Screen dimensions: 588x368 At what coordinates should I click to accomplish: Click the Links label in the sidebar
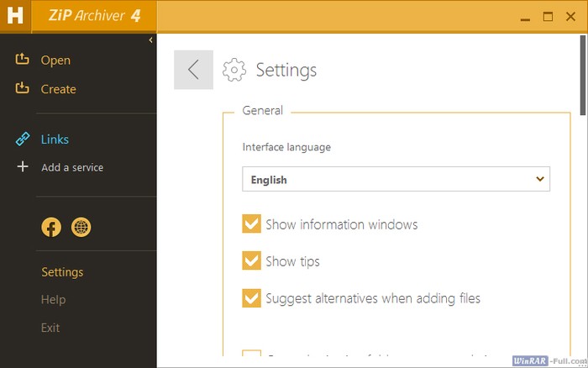[x=55, y=139]
